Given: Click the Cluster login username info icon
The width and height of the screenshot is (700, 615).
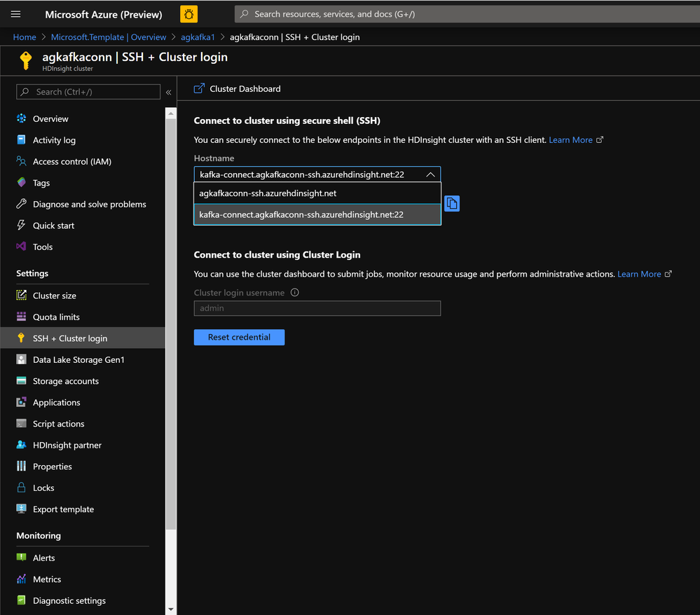Looking at the screenshot, I should (294, 292).
